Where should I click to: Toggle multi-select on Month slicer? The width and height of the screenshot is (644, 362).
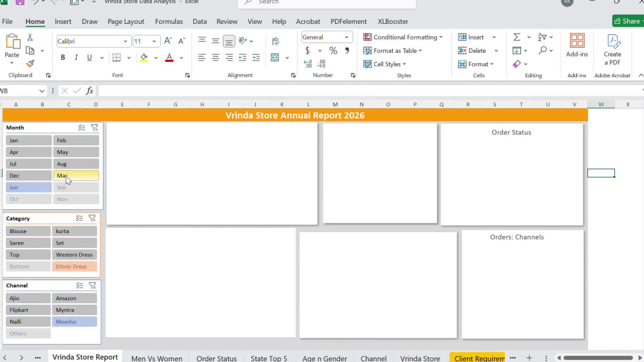82,128
